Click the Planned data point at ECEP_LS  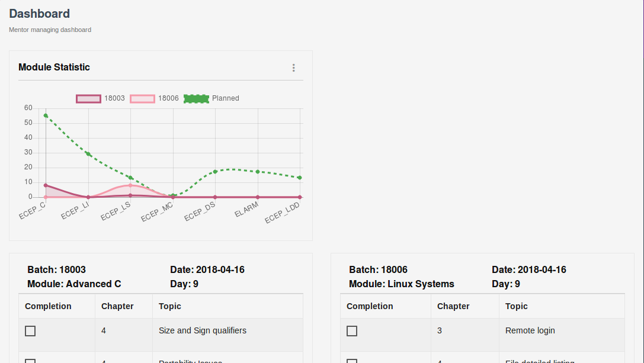[x=130, y=178]
